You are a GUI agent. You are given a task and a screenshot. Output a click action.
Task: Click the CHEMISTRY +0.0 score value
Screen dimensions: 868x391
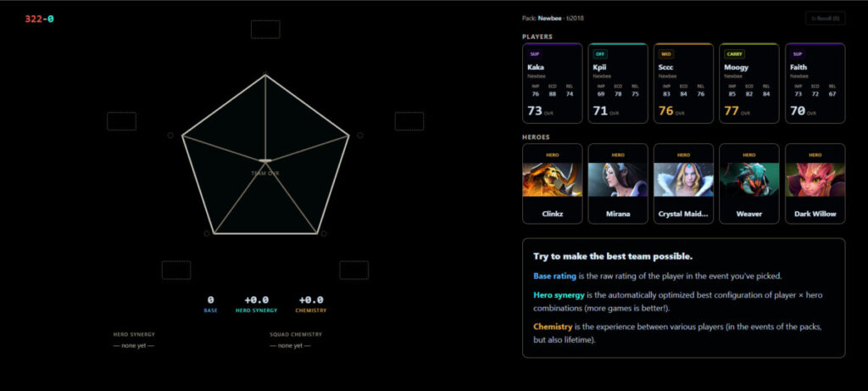coord(311,299)
